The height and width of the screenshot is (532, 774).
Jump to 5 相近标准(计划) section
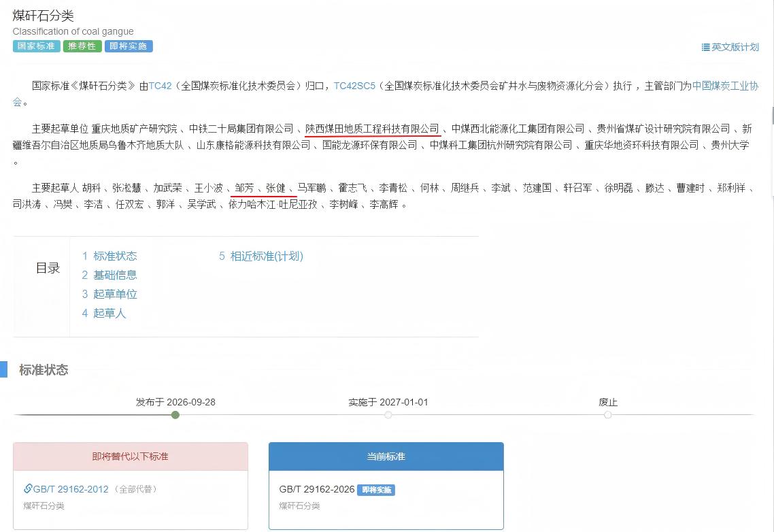click(x=261, y=256)
